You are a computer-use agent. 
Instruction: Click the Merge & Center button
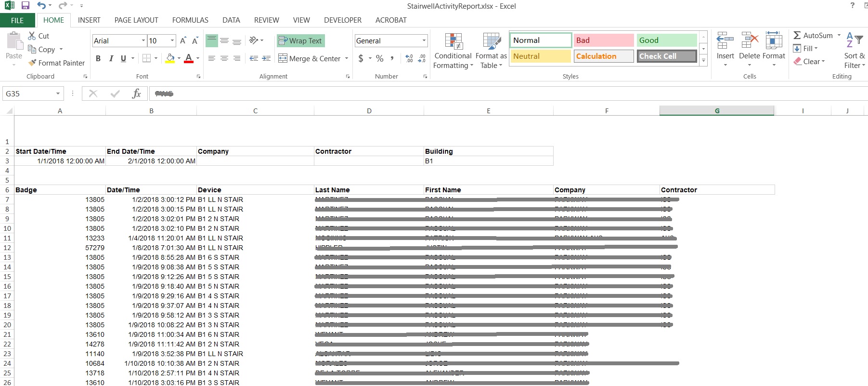tap(310, 58)
